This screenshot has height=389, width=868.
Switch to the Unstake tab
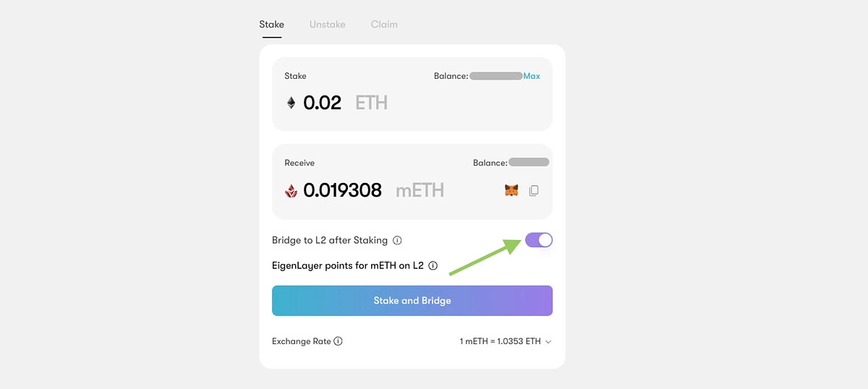[x=328, y=24]
